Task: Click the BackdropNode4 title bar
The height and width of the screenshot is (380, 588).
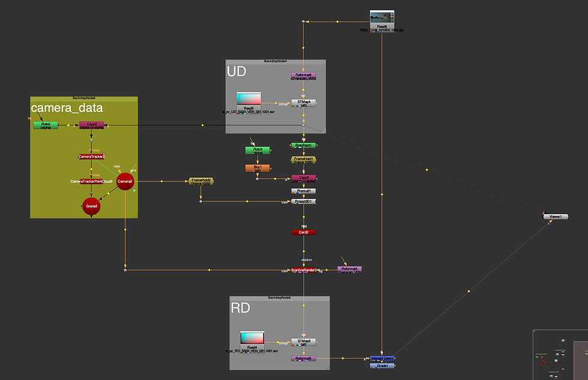Action: [x=276, y=61]
